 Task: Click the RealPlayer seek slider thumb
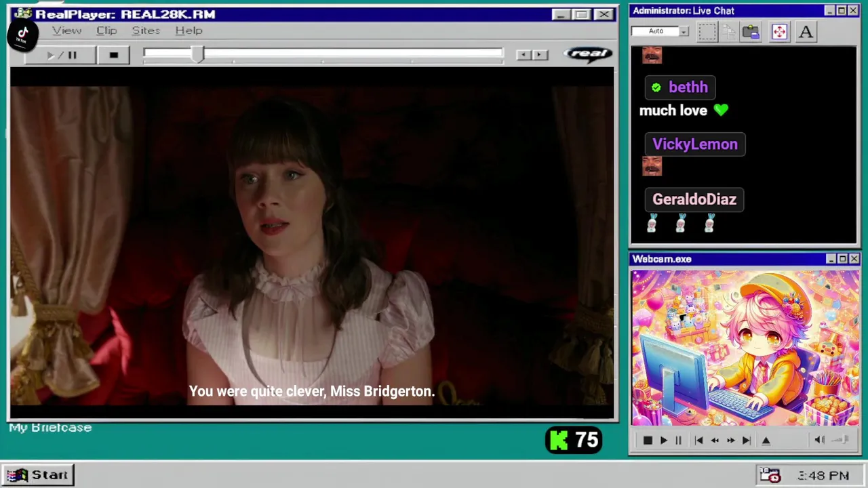197,54
